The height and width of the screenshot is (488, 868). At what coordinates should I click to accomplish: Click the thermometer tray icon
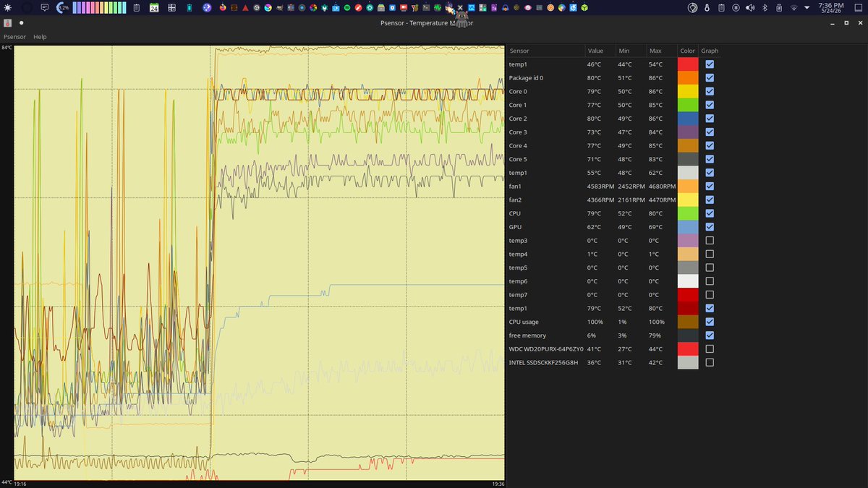tap(707, 7)
